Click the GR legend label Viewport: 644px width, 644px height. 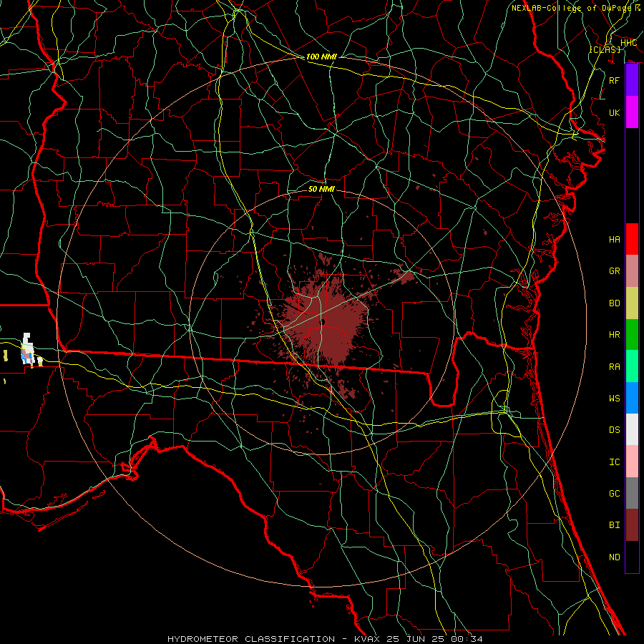coord(615,271)
